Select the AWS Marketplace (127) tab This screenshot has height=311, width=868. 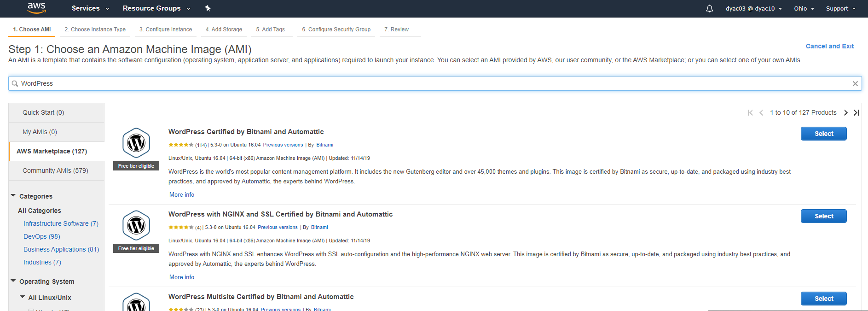click(x=57, y=151)
